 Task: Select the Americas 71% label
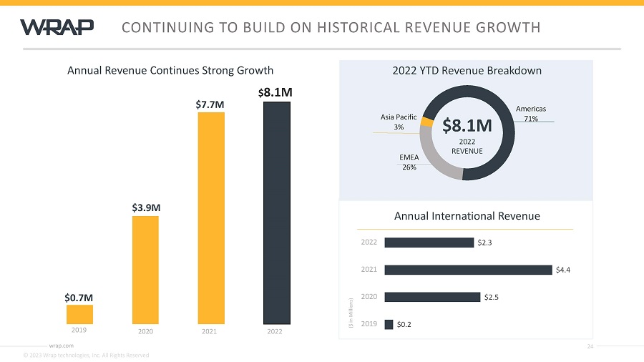[530, 113]
